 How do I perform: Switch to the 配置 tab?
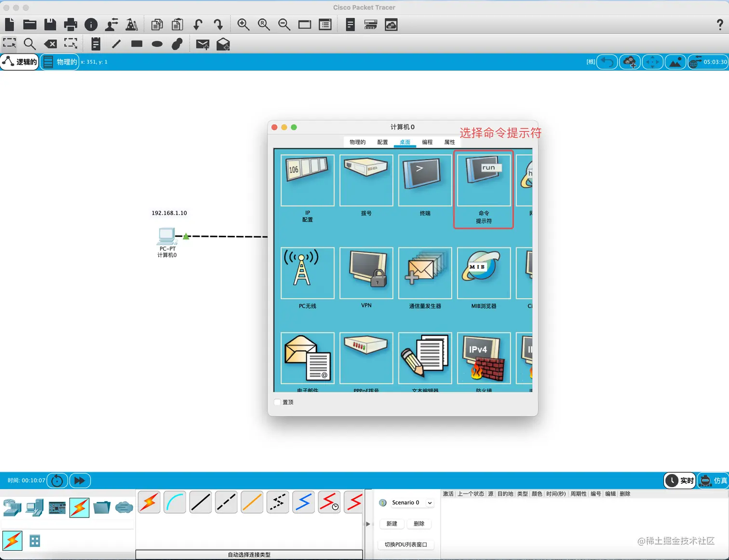(382, 142)
